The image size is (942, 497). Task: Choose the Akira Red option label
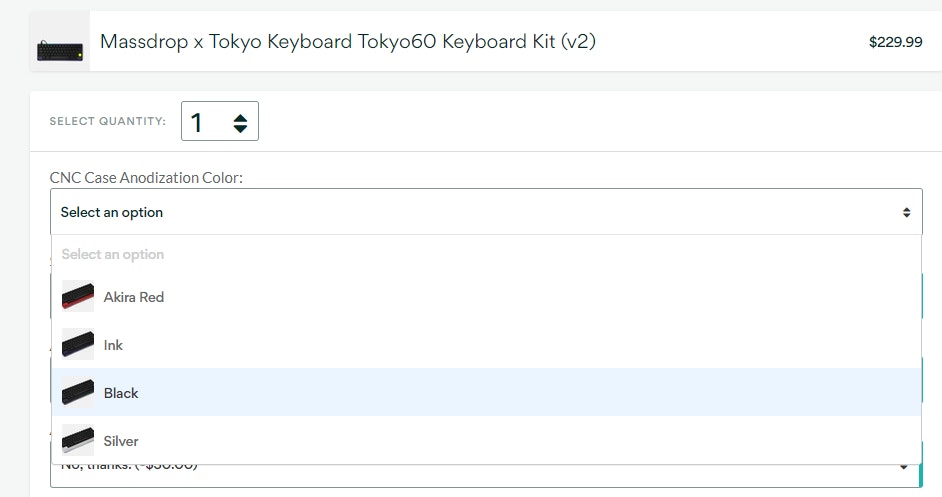click(134, 297)
